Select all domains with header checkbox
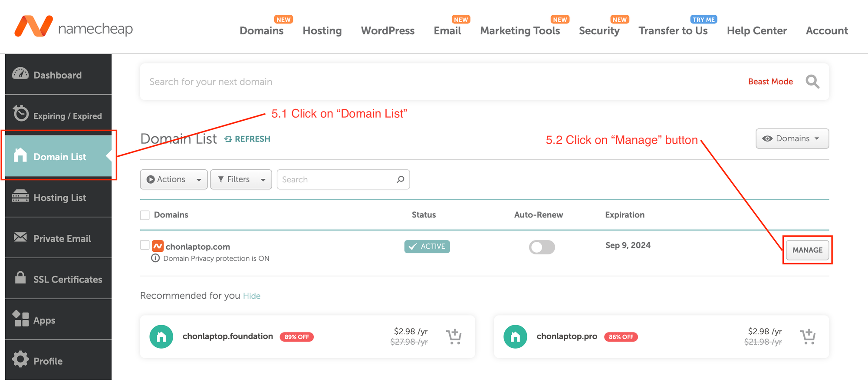 pyautogui.click(x=145, y=215)
